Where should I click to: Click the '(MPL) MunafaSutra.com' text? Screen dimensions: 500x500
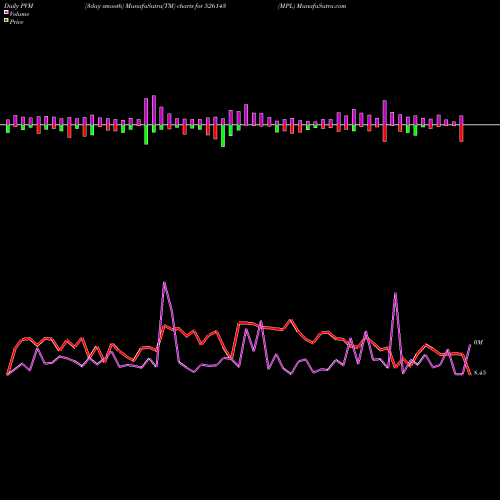(312, 6)
